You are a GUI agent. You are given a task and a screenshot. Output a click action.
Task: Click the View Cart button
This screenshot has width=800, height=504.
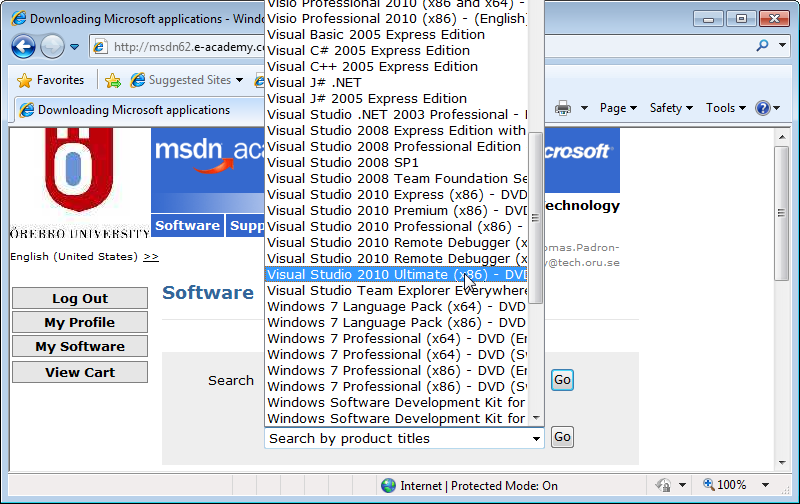[80, 372]
